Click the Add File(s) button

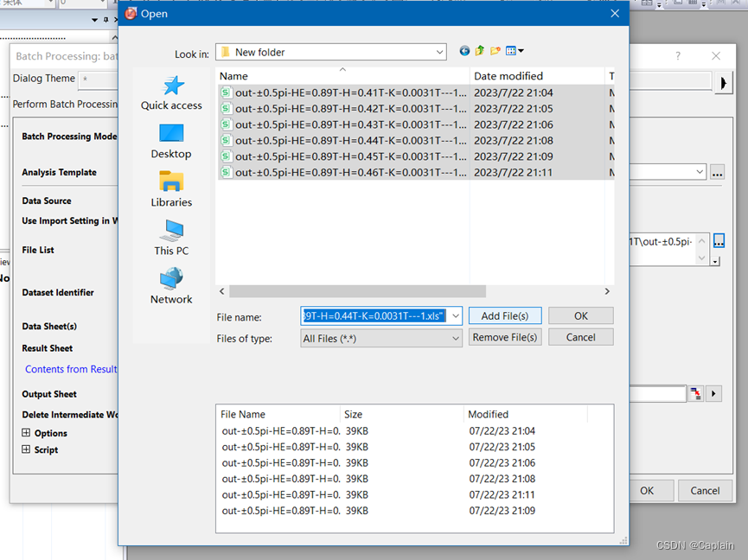click(505, 315)
